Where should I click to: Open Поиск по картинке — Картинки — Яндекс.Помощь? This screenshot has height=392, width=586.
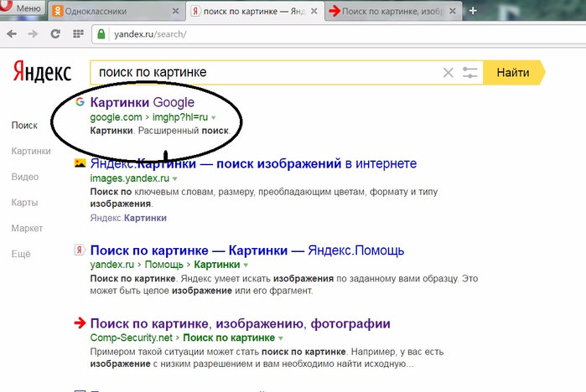[x=247, y=250]
